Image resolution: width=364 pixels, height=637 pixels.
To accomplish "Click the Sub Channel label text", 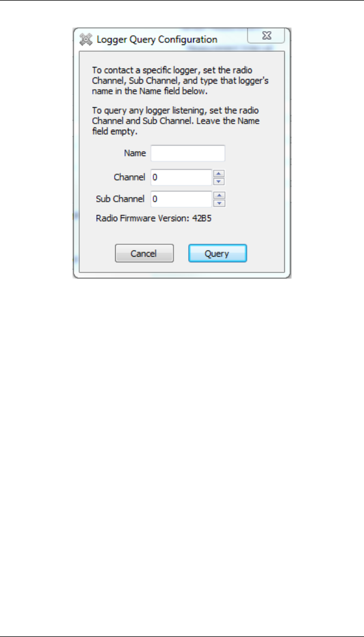I will (120, 199).
